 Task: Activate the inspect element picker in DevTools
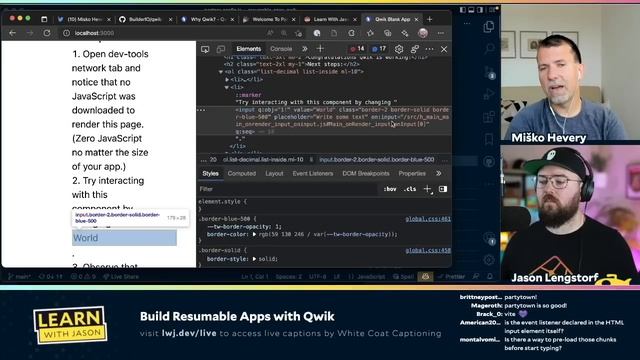point(205,49)
